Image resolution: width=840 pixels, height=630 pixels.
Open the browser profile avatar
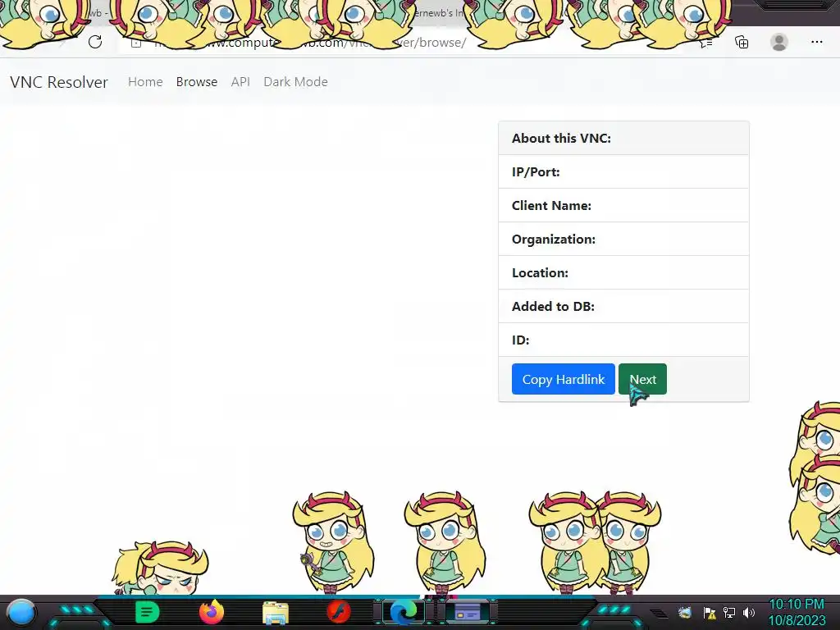779,43
